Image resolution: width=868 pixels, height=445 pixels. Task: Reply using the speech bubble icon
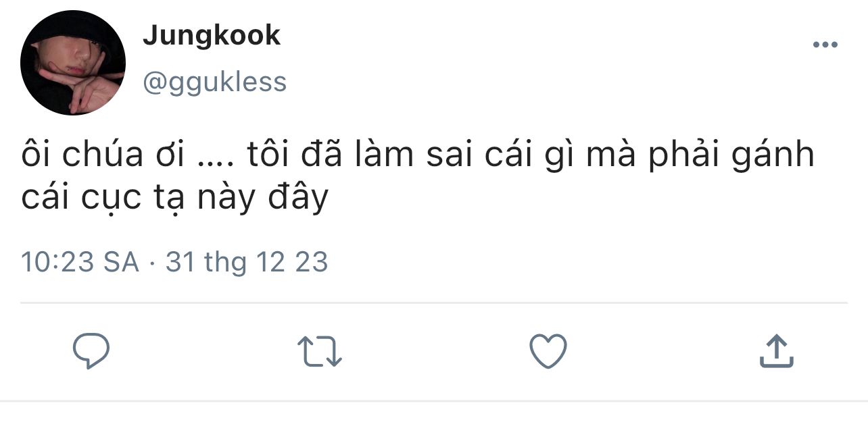(x=91, y=351)
